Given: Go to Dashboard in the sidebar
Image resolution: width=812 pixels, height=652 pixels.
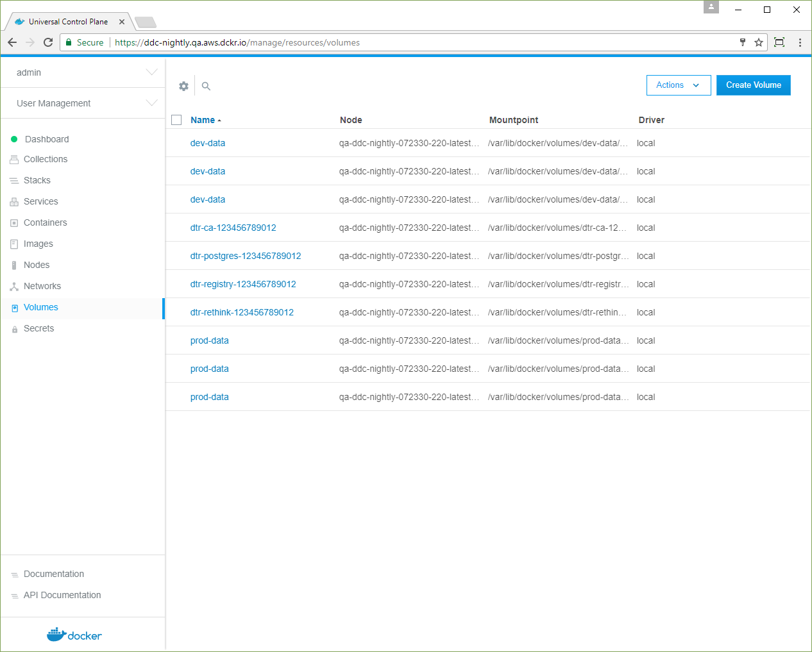Looking at the screenshot, I should (46, 139).
